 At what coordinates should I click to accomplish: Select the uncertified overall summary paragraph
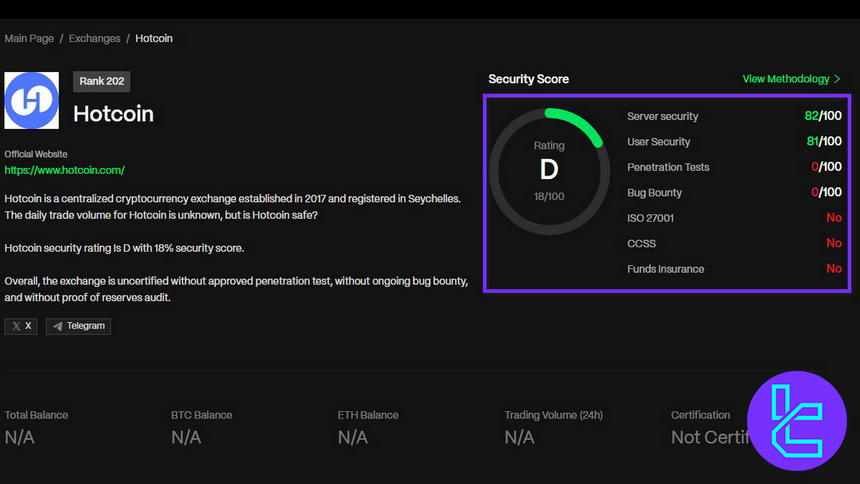(x=236, y=289)
